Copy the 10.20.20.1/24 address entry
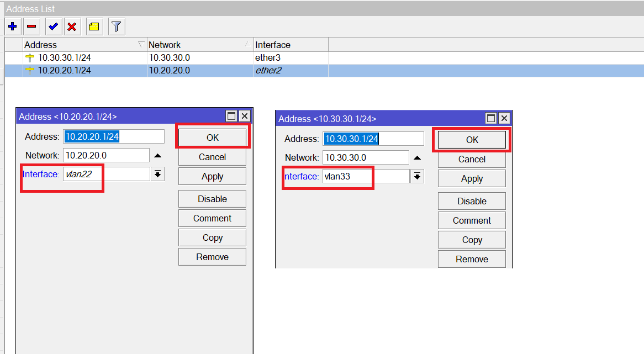 (x=212, y=237)
